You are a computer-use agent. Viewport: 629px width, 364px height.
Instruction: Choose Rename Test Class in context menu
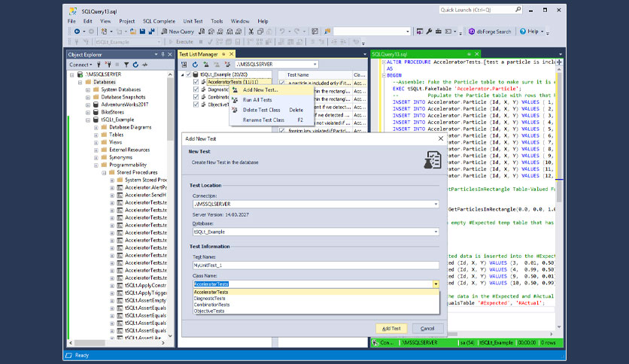coord(271,120)
